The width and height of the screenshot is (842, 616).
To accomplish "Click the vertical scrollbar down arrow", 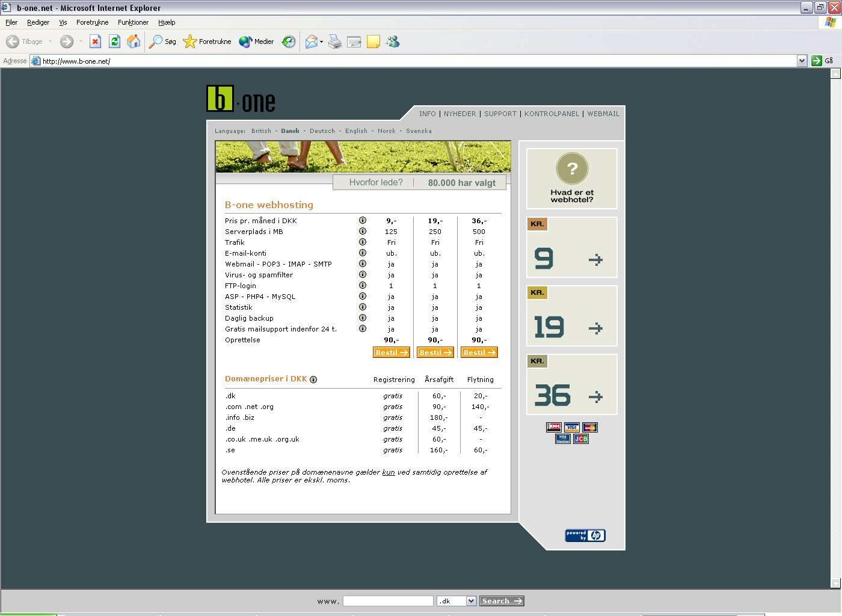I will (835, 583).
